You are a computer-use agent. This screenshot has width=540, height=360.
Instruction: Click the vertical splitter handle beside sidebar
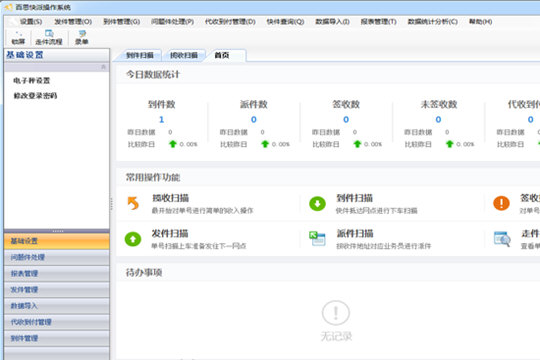coord(111,203)
